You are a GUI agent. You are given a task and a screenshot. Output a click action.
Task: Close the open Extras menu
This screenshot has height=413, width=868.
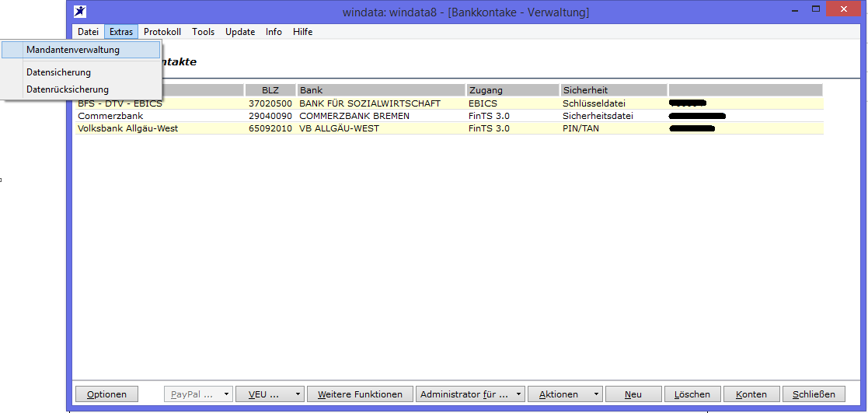pos(121,32)
